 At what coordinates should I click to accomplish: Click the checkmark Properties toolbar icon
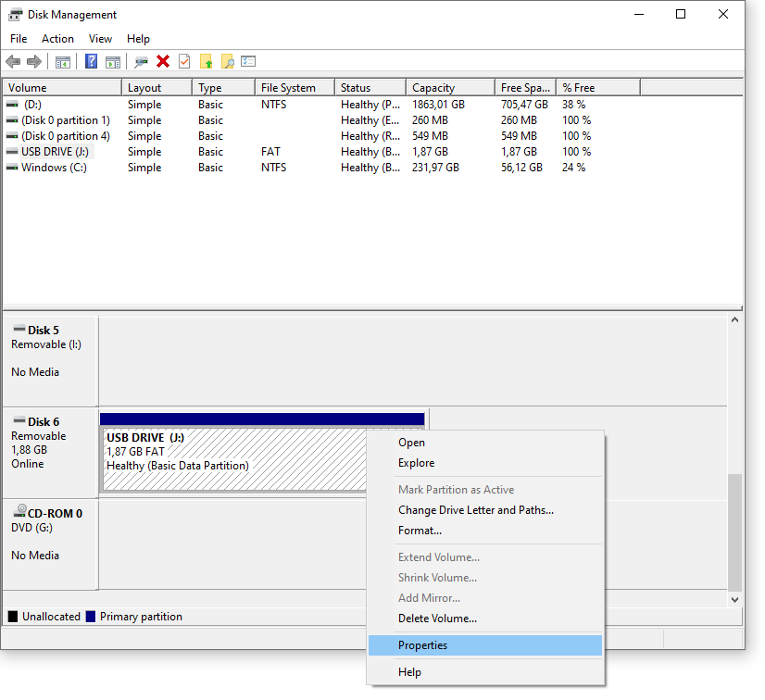coord(184,62)
